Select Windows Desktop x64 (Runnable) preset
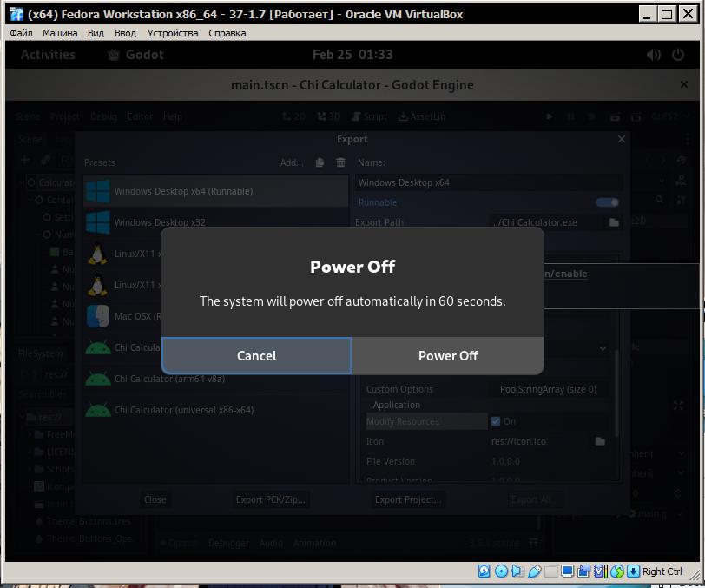 [x=216, y=191]
